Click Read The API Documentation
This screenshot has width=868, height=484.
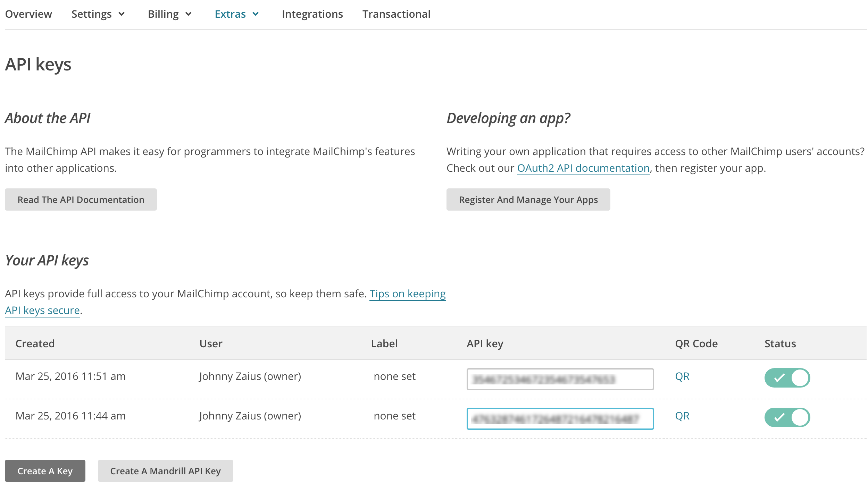[x=81, y=199]
